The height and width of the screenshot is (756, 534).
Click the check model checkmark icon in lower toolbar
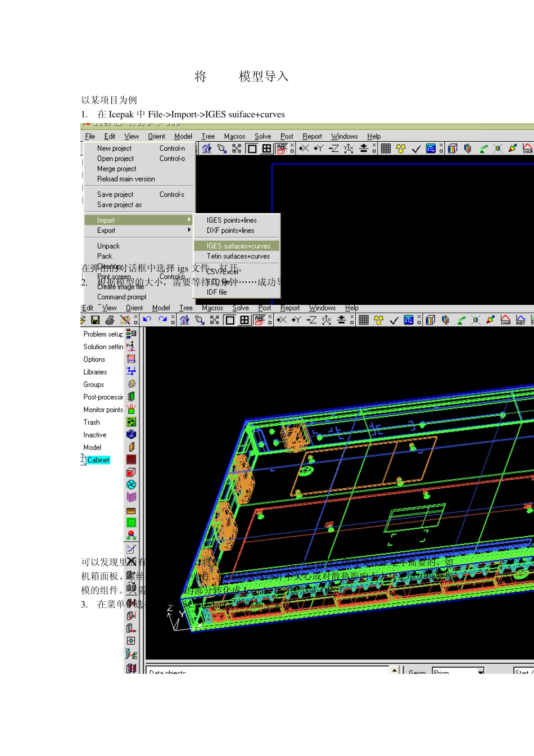pos(394,320)
